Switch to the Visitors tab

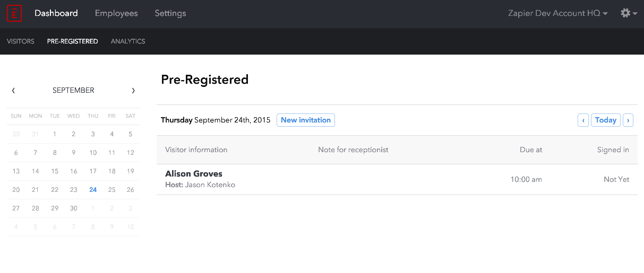pos(21,41)
